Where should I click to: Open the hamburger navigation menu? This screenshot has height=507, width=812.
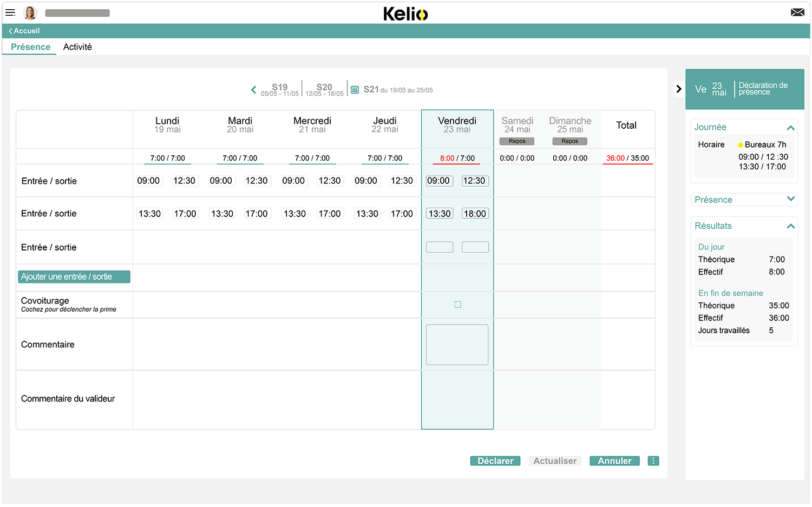[x=10, y=12]
